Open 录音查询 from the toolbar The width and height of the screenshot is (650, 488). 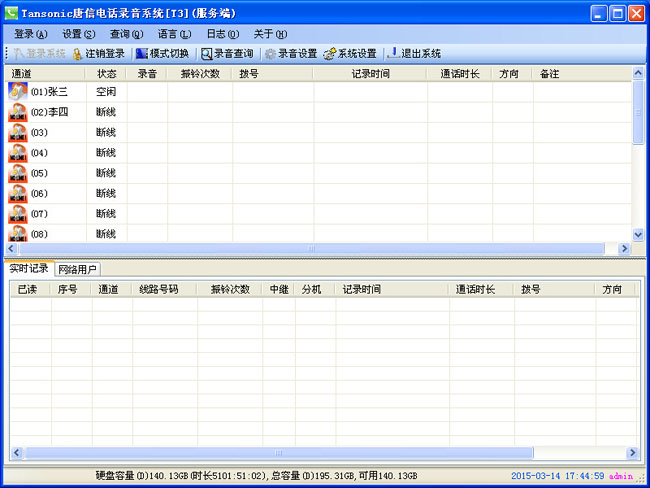point(207,53)
